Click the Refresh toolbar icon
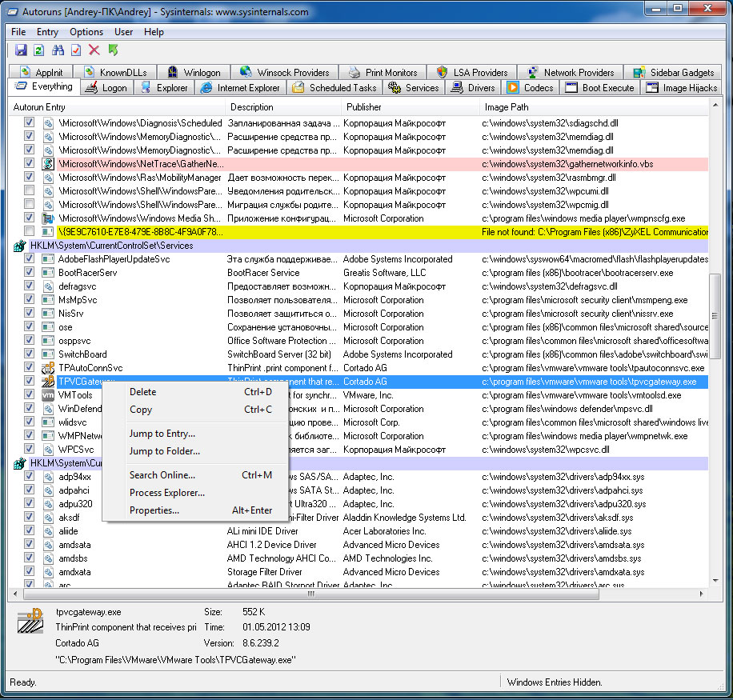The width and height of the screenshot is (733, 700). [39, 50]
